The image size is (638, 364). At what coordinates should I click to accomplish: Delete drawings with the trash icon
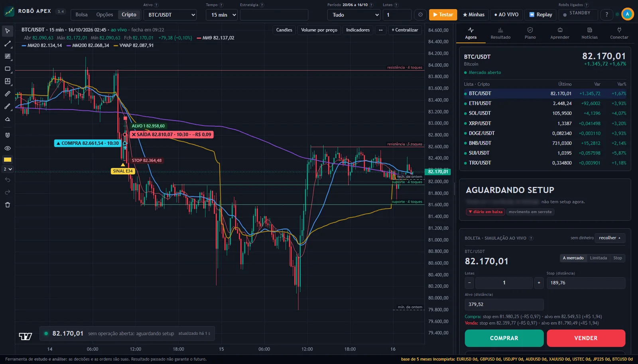click(x=7, y=205)
